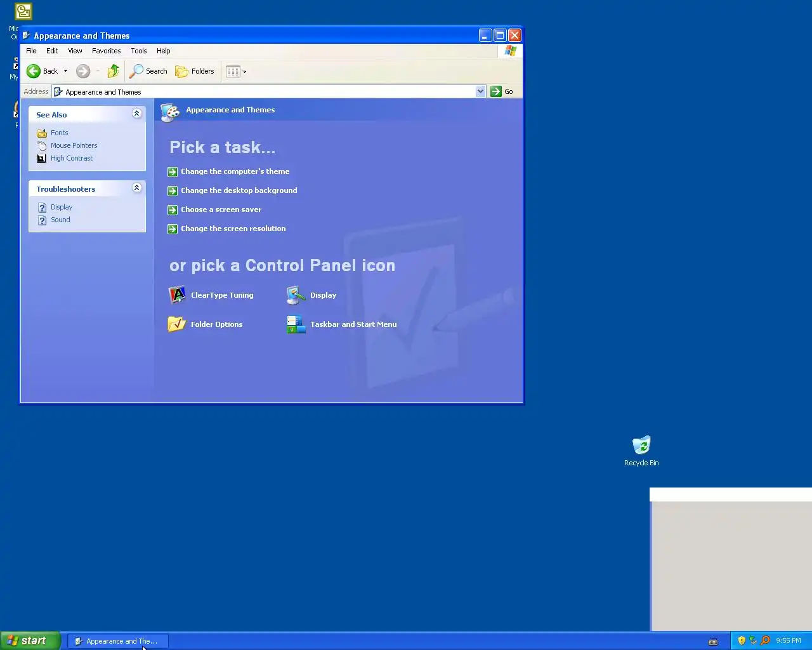Click the green Go arrow button
This screenshot has width=812, height=650.
point(496,91)
